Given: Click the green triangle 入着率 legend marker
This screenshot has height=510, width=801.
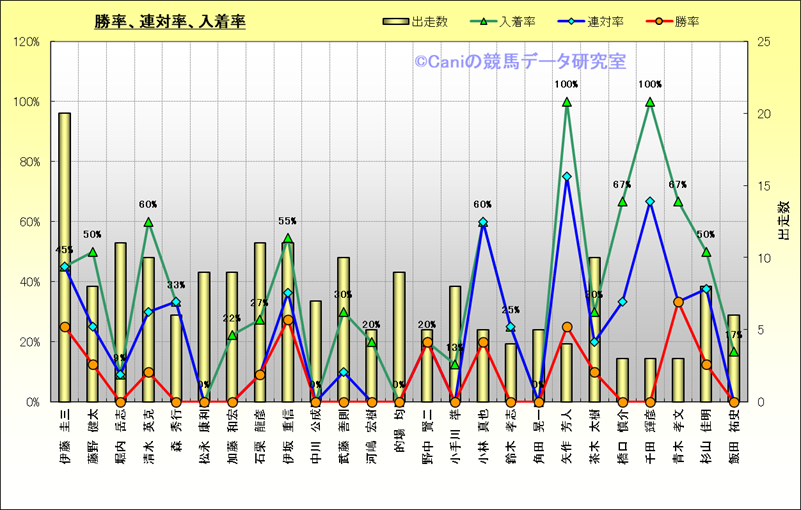Looking at the screenshot, I should coord(484,21).
